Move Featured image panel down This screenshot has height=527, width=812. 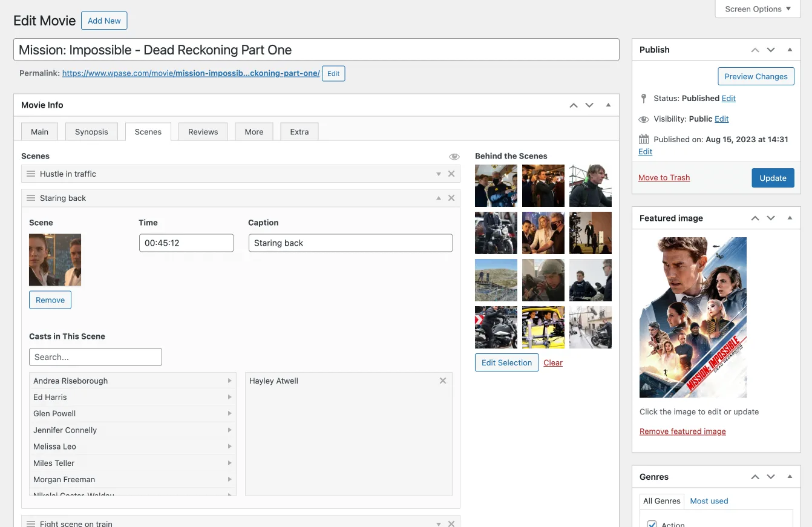(x=771, y=218)
